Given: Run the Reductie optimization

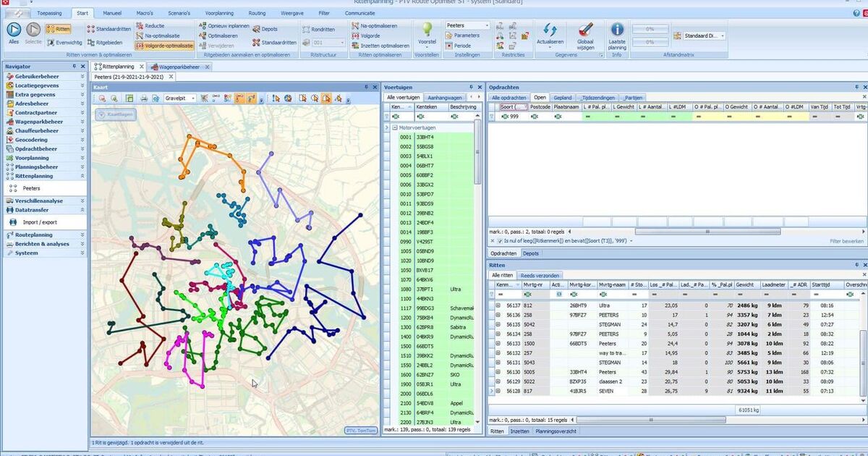Looking at the screenshot, I should [x=149, y=25].
